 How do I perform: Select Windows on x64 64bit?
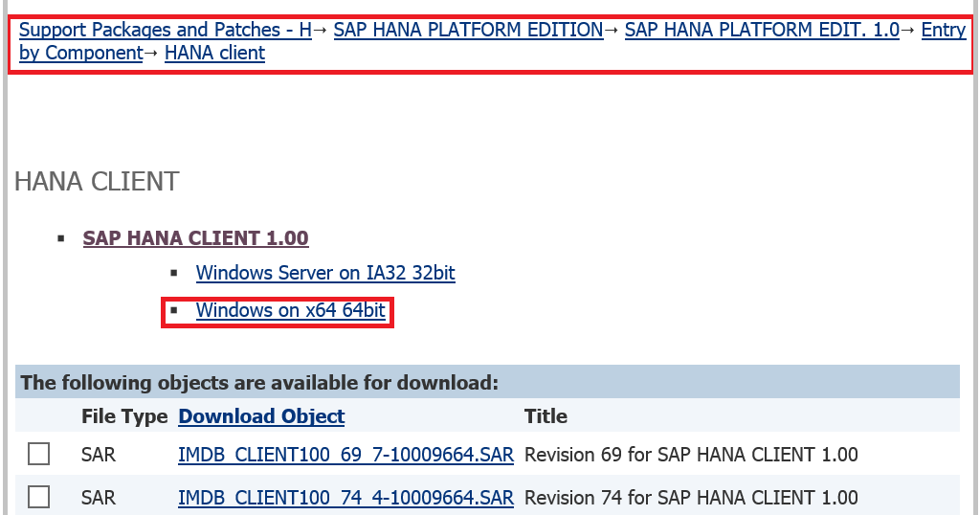(290, 310)
